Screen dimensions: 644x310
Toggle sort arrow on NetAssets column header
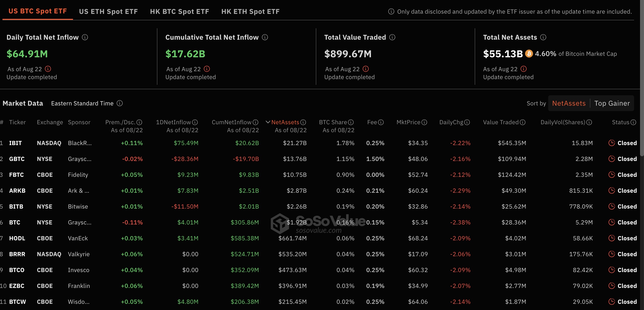[x=268, y=122]
